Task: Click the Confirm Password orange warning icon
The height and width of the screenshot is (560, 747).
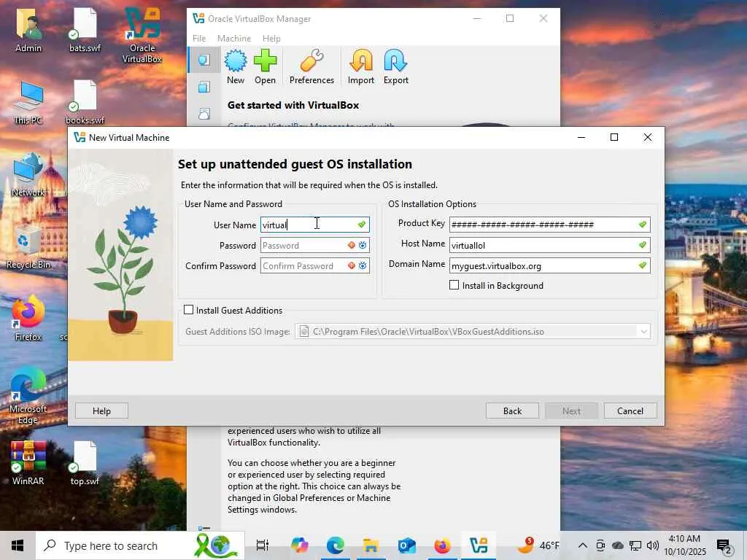Action: (352, 265)
